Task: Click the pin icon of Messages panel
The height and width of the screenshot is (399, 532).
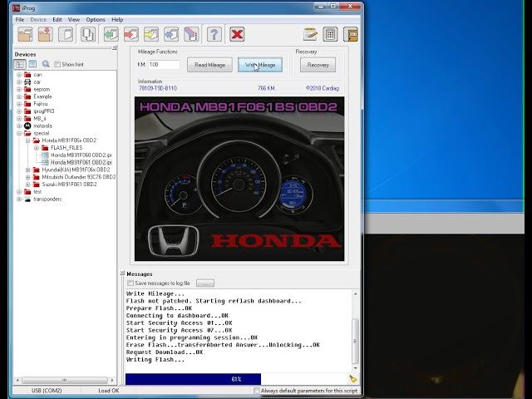Action: tap(122, 273)
